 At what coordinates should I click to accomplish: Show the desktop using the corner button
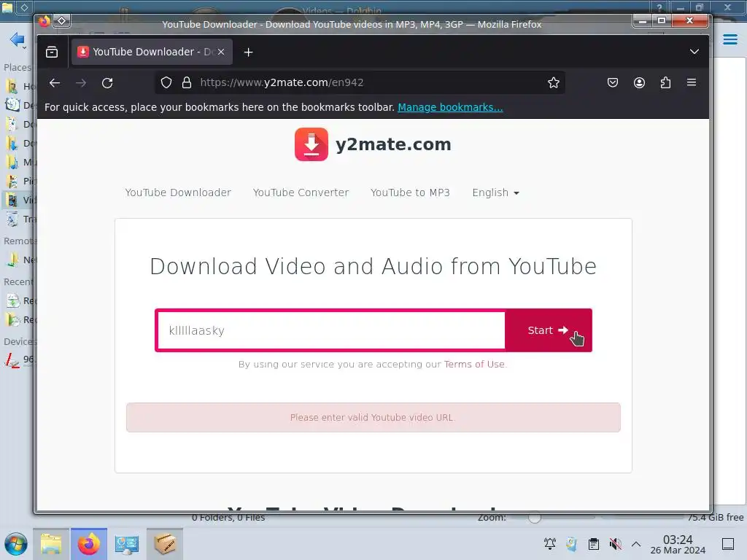pos(728,544)
